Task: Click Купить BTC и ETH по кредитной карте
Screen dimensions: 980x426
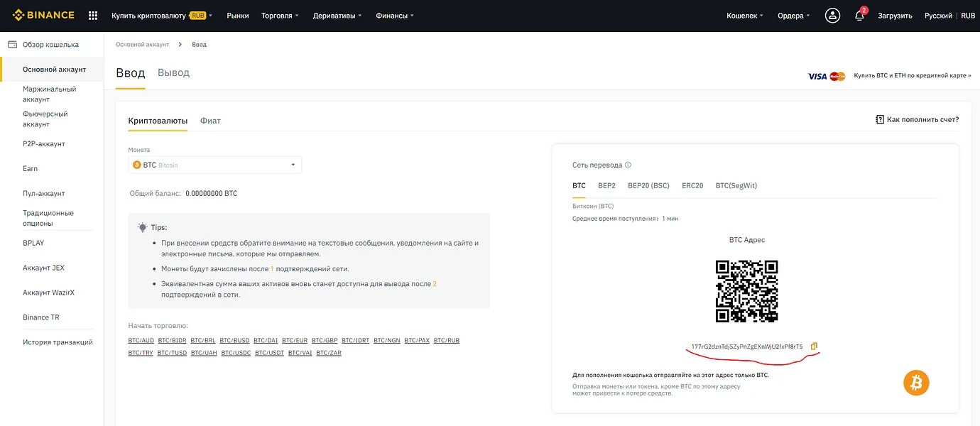Action: 913,75
